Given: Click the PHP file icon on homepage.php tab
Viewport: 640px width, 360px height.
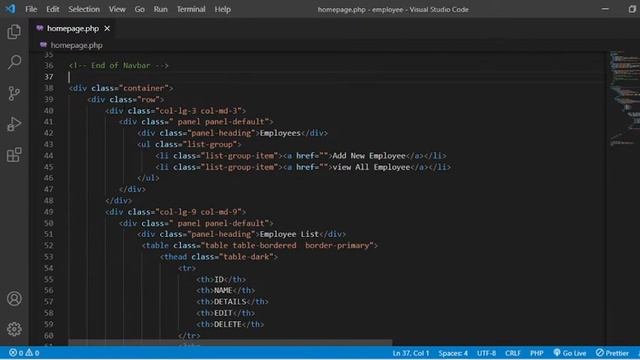Looking at the screenshot, I should point(40,28).
